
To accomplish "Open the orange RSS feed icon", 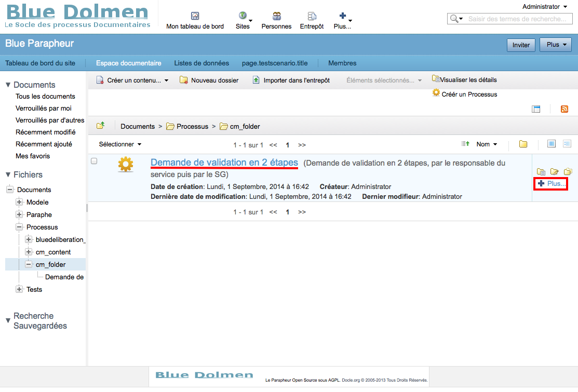I will coord(564,109).
